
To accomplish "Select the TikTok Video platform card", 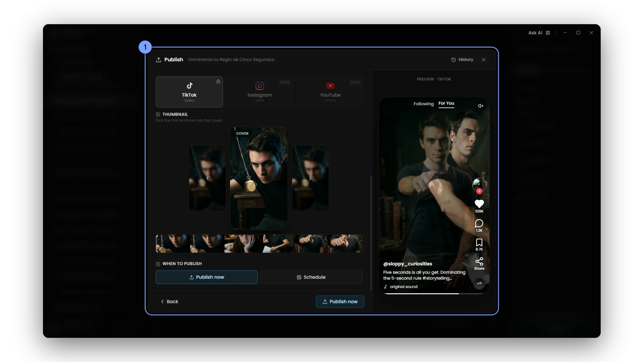I will click(189, 92).
